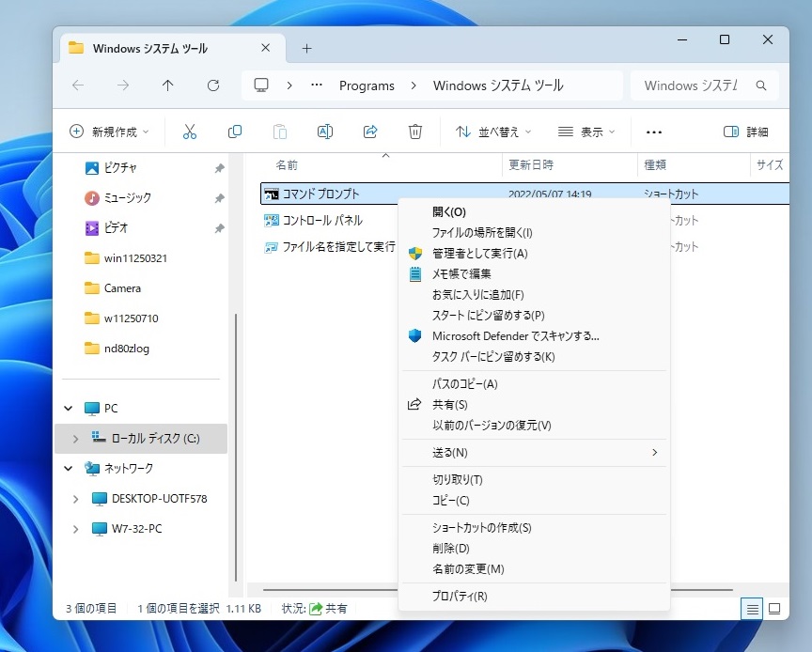Screen dimensions: 812x652
Task: Choose タスク バーにピン留めする(K)
Action: coord(535,357)
